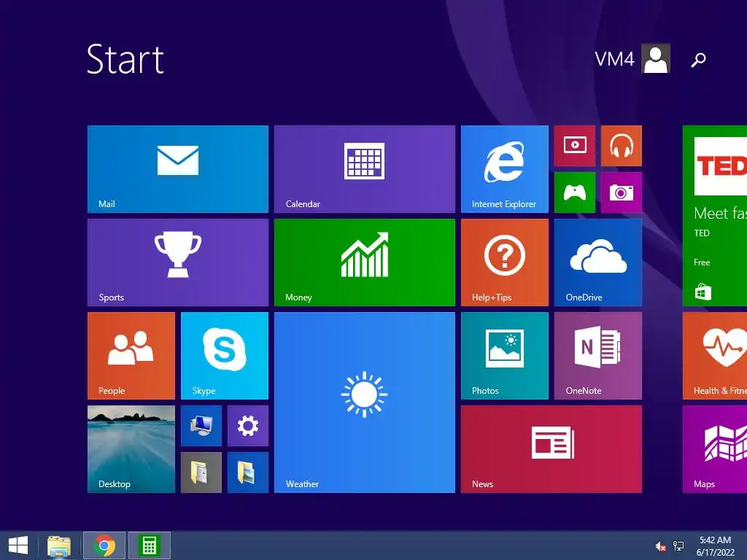This screenshot has height=560, width=747.
Task: Open the Desktop tile
Action: pos(131,449)
